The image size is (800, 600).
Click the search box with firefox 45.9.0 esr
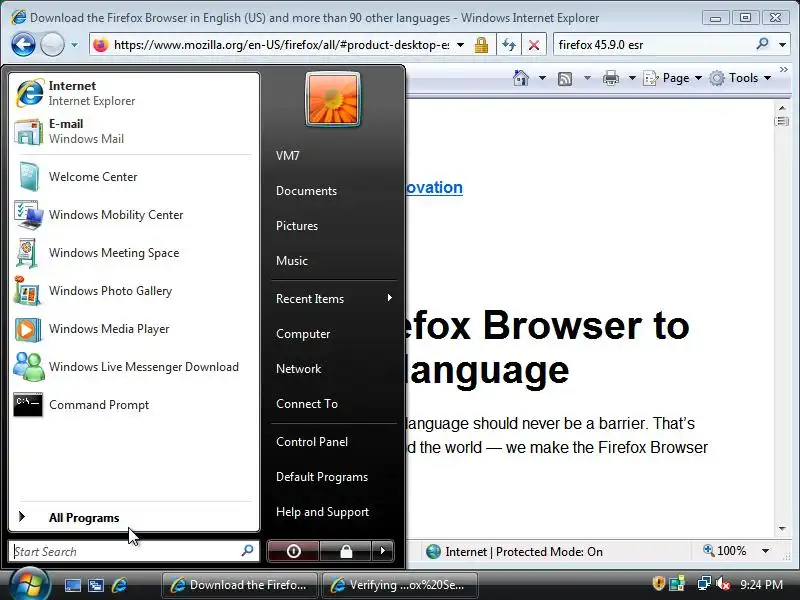653,45
